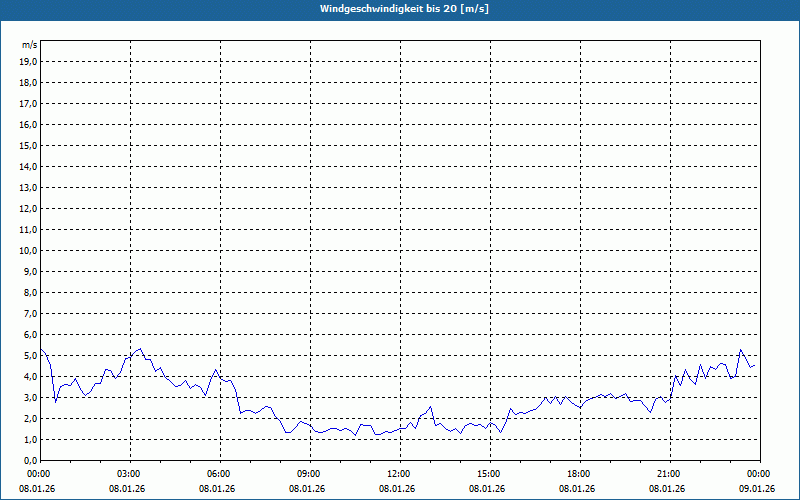Select the 14,0 y-axis label

point(28,166)
